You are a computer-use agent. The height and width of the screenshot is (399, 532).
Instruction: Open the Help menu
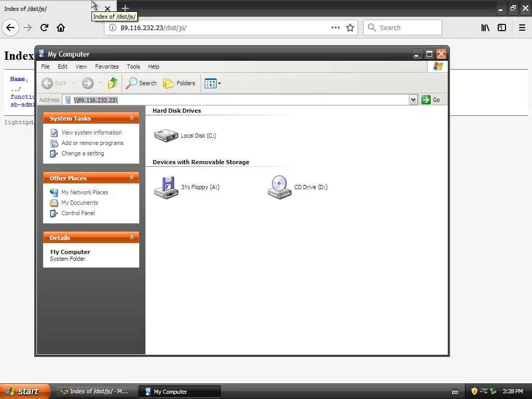pos(153,66)
